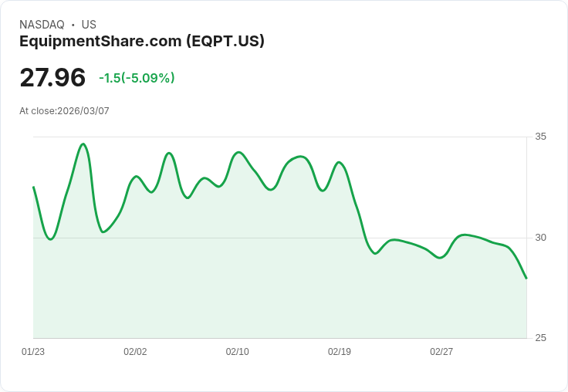Click the horizontal gridline at level 35

[309, 137]
